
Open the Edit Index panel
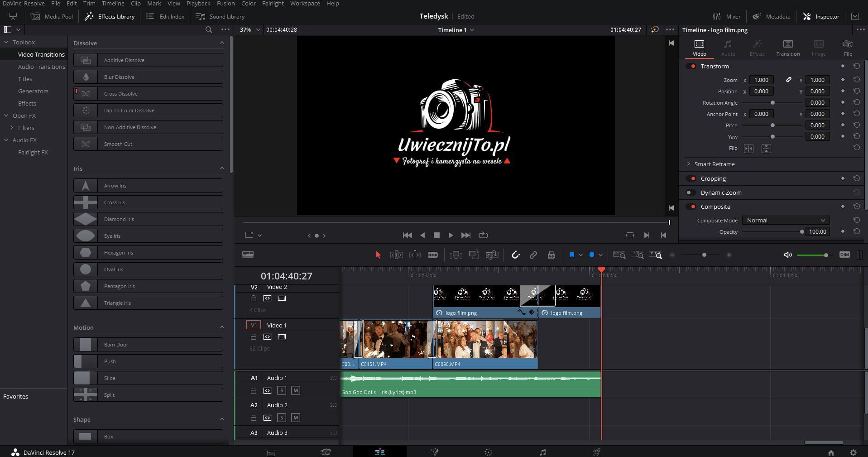pos(165,16)
